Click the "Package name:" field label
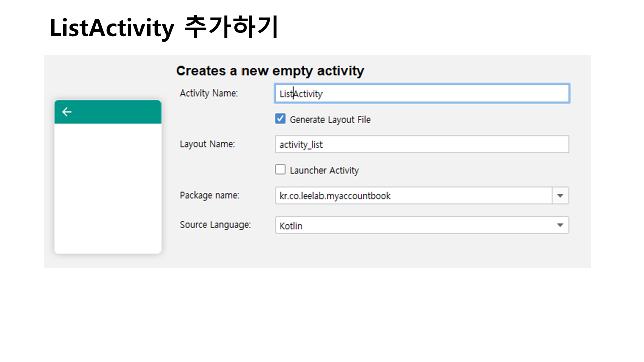 coord(210,195)
